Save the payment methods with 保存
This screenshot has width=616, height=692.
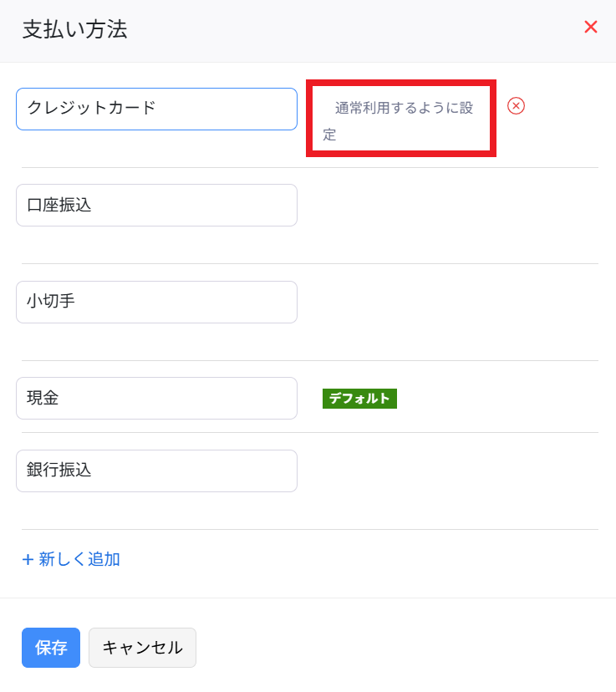[x=51, y=648]
